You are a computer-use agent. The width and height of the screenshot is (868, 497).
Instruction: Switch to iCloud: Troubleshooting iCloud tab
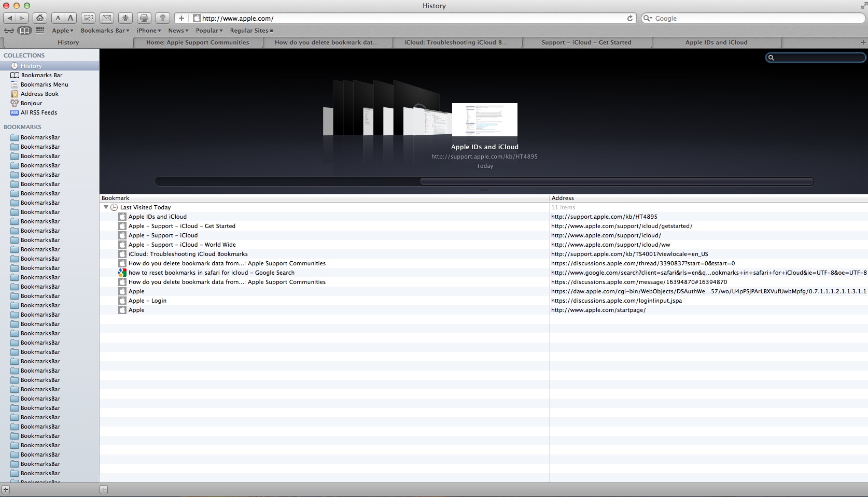457,42
